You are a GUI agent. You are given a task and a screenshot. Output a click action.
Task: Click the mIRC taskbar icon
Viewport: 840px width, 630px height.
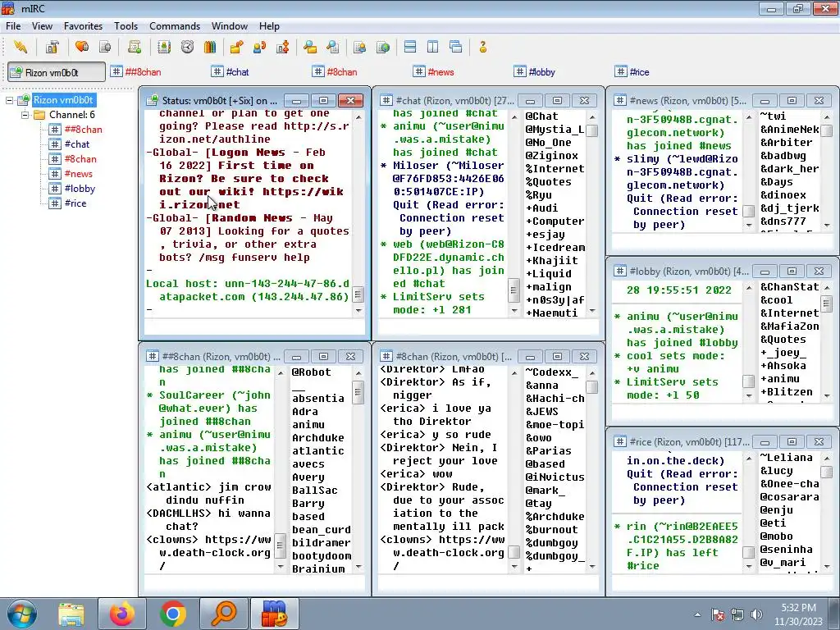[274, 614]
